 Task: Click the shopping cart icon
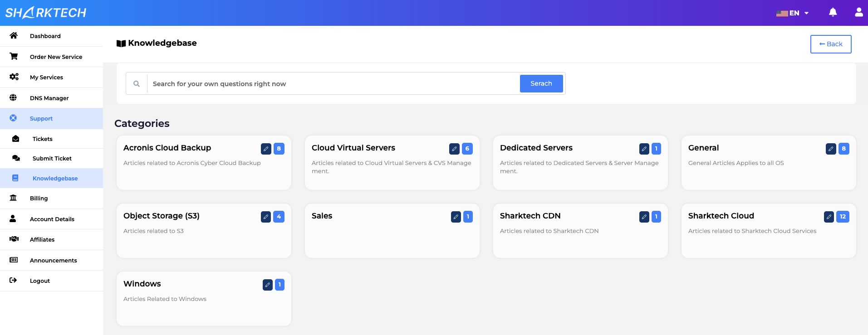coord(14,57)
